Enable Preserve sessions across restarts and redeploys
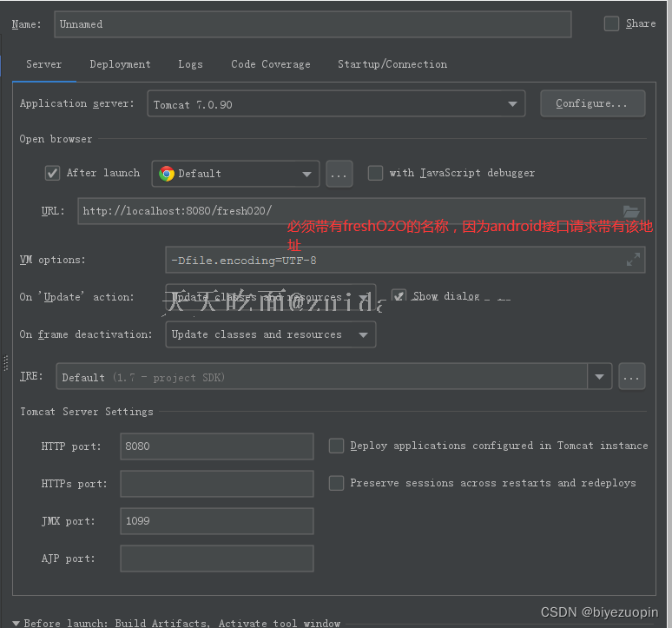The image size is (672, 628). (336, 483)
